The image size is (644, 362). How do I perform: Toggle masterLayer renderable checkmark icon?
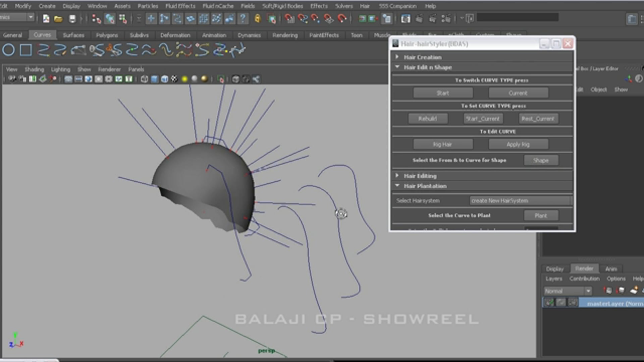click(549, 303)
